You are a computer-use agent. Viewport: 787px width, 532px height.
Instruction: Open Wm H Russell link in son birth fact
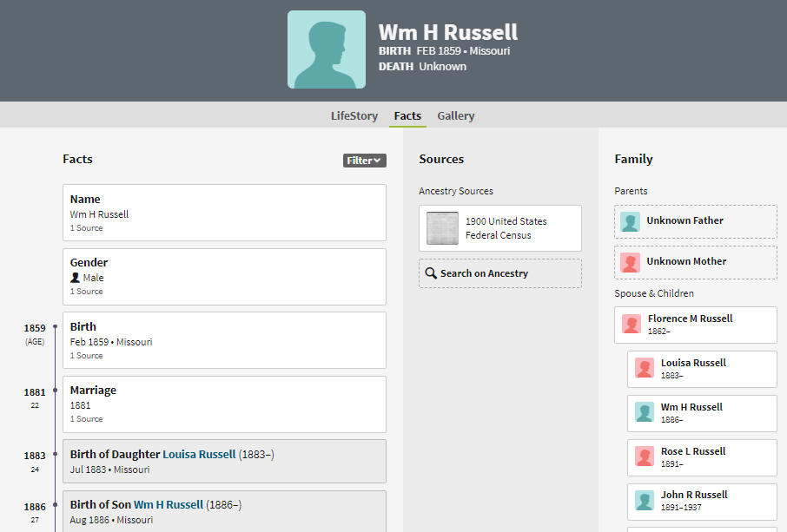[169, 504]
